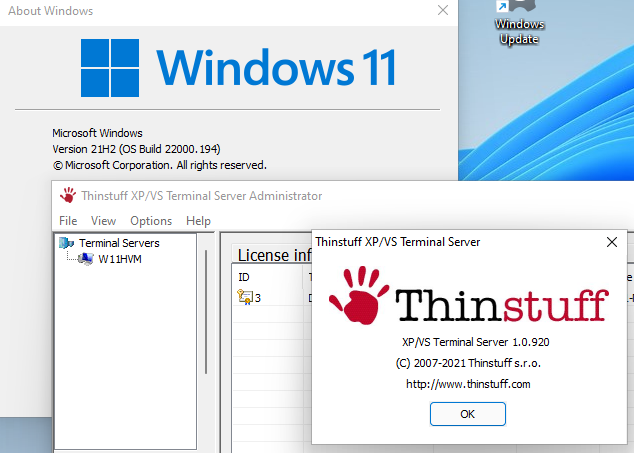The image size is (634, 453).
Task: Open the View menu in Terminal Server Administrator
Action: point(103,221)
